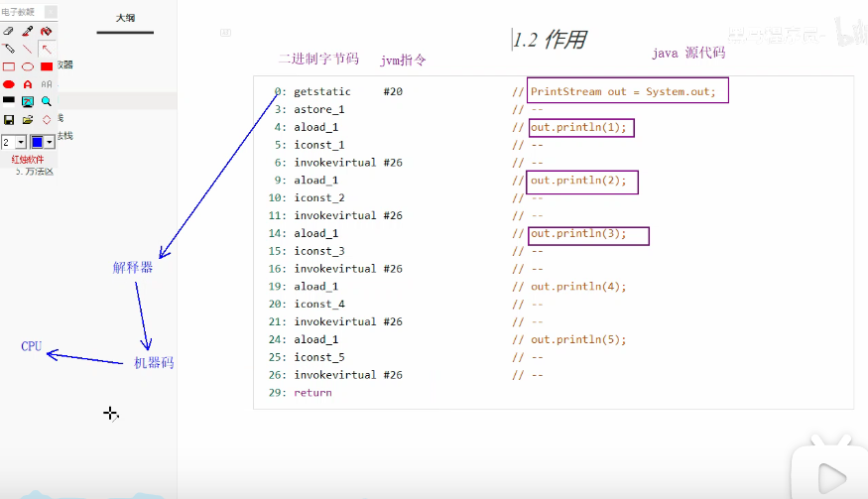
Task: Open the gray AA font settings icon
Action: click(47, 84)
